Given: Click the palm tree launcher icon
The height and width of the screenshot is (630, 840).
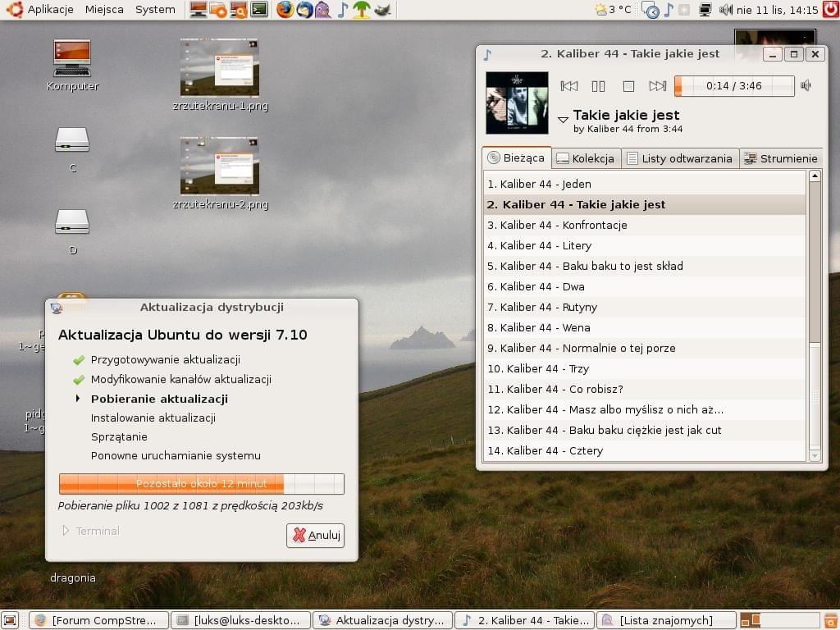Looking at the screenshot, I should [362, 10].
